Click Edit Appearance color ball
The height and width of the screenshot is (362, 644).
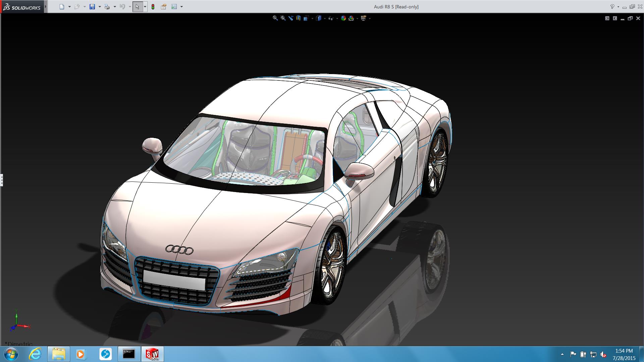[x=343, y=18]
